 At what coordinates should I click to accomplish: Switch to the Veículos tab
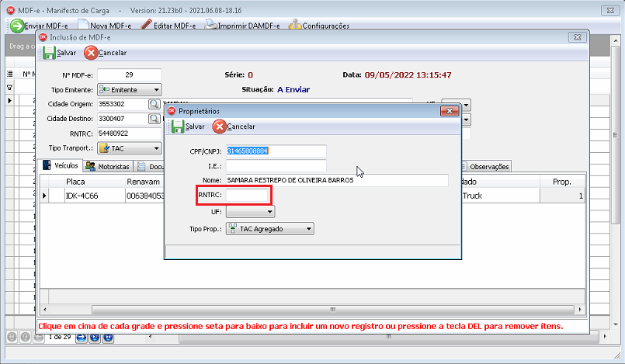tap(61, 165)
